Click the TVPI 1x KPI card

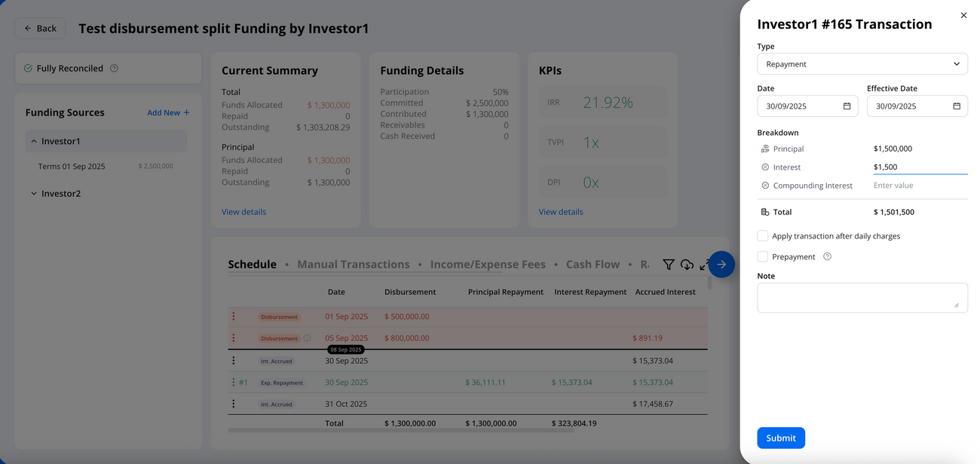click(603, 142)
